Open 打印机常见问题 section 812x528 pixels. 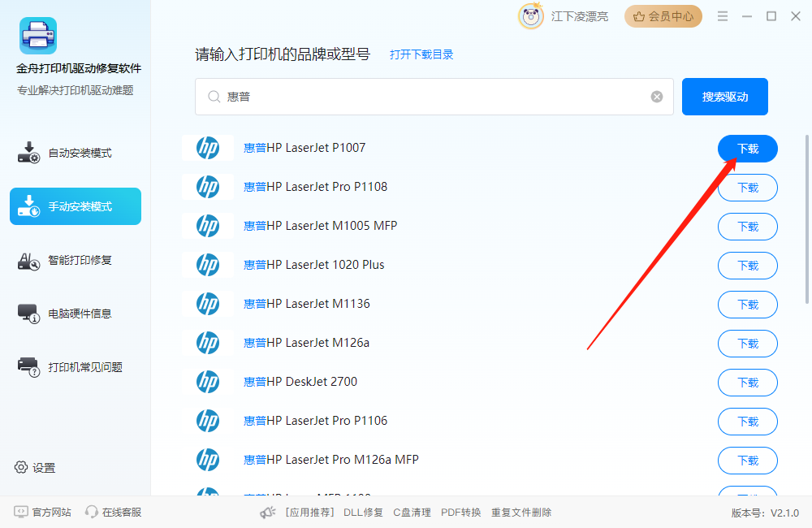pyautogui.click(x=76, y=367)
